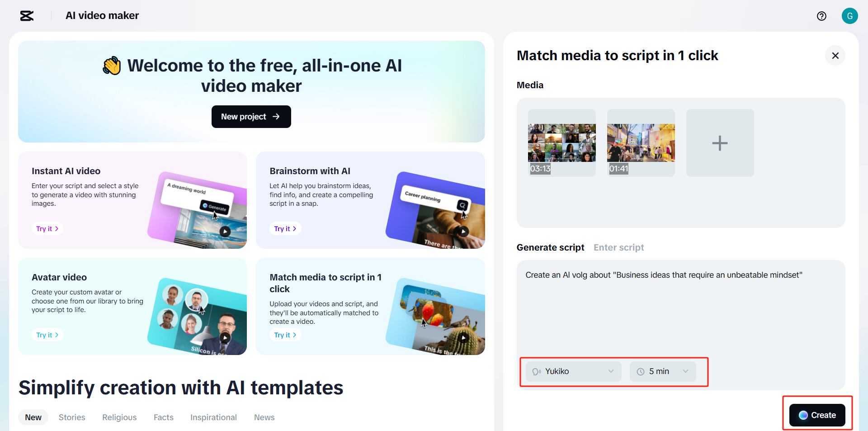Open the 5 min duration dropdown
The height and width of the screenshot is (431, 868).
pos(663,371)
